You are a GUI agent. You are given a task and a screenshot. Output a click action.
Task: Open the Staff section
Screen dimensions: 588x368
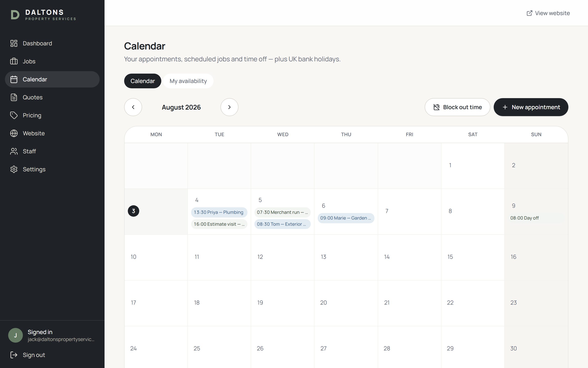(x=52, y=151)
